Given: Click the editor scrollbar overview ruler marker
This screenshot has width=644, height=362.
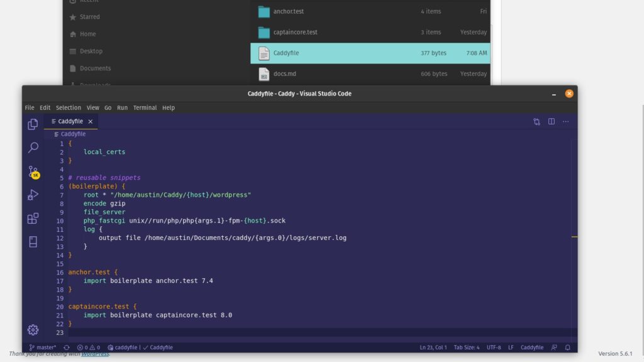Looking at the screenshot, I should (x=574, y=237).
